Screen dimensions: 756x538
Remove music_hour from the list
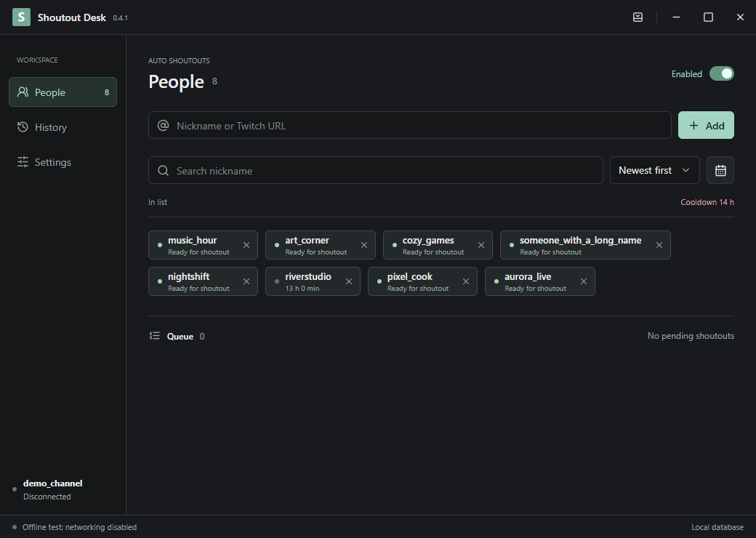[x=246, y=245]
